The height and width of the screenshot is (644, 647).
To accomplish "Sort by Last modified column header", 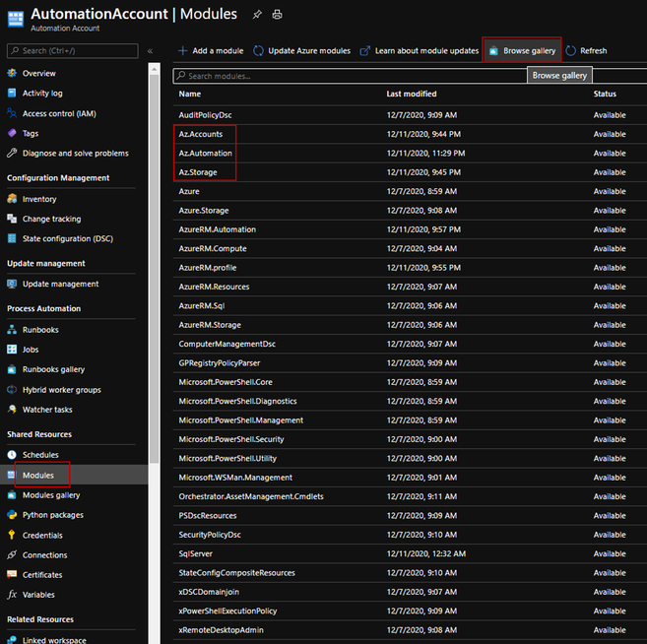I will [412, 94].
